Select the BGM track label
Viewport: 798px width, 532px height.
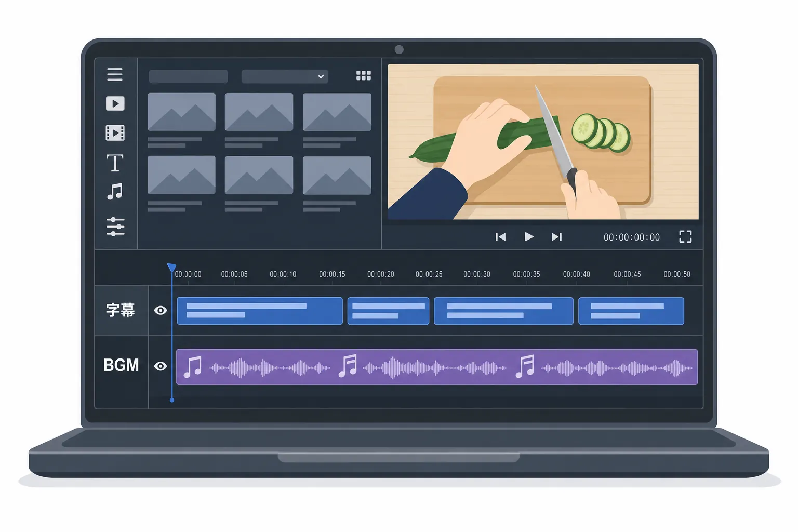tap(121, 365)
